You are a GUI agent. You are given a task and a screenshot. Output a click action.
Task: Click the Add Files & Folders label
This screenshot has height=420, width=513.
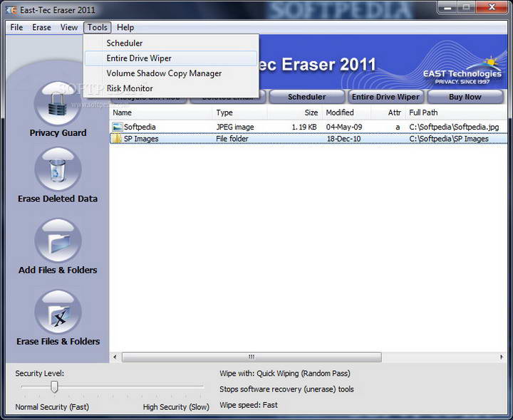coord(58,270)
